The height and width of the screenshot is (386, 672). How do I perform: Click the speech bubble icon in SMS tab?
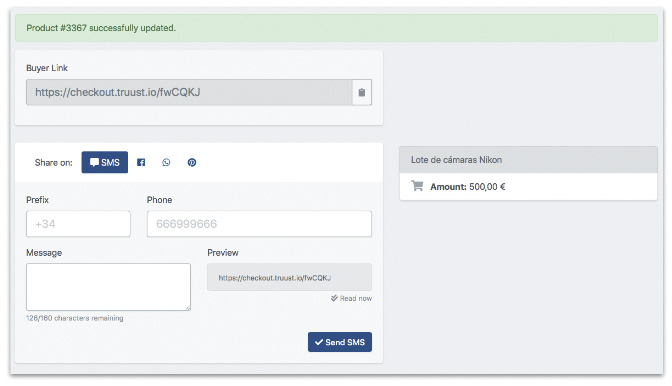94,162
